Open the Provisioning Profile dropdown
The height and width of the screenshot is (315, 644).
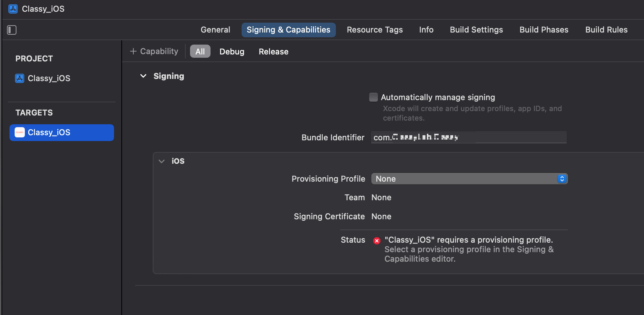pos(469,179)
